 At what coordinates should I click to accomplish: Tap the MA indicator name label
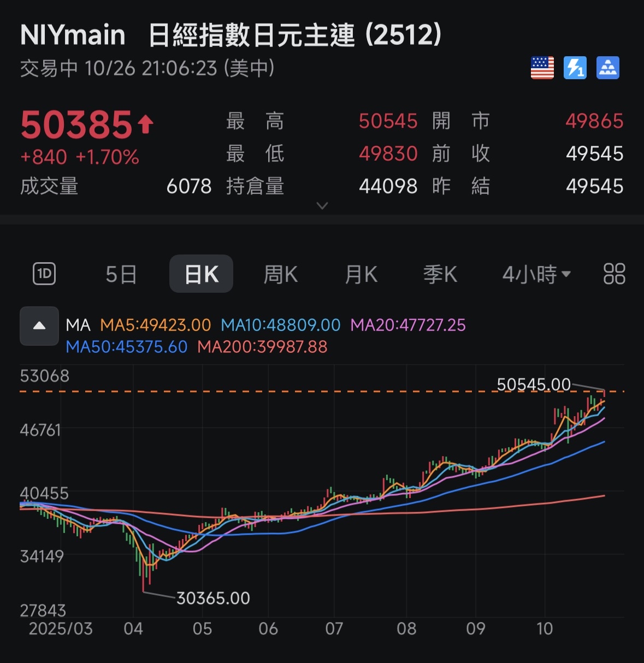[78, 325]
